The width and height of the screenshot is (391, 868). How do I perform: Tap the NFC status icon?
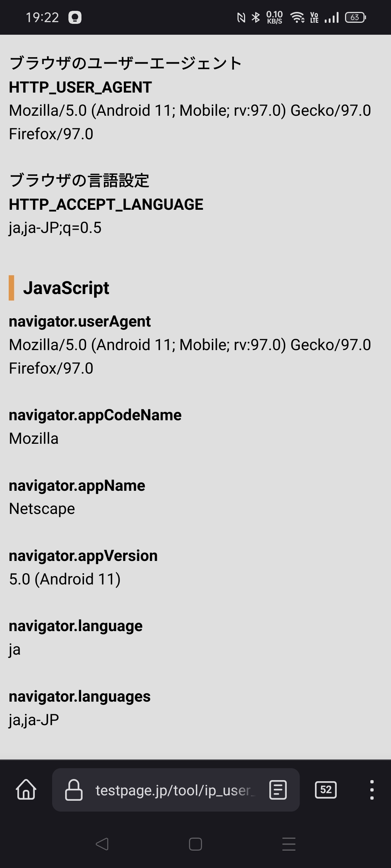[241, 17]
